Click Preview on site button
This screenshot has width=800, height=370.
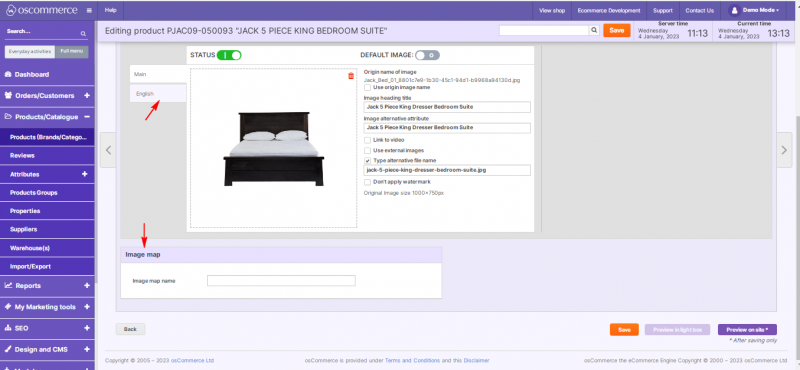[747, 330]
